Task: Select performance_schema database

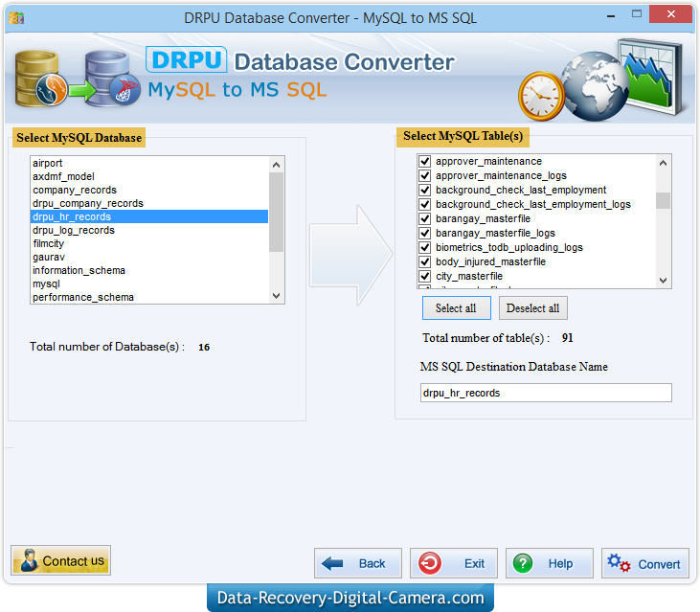Action: point(149,297)
